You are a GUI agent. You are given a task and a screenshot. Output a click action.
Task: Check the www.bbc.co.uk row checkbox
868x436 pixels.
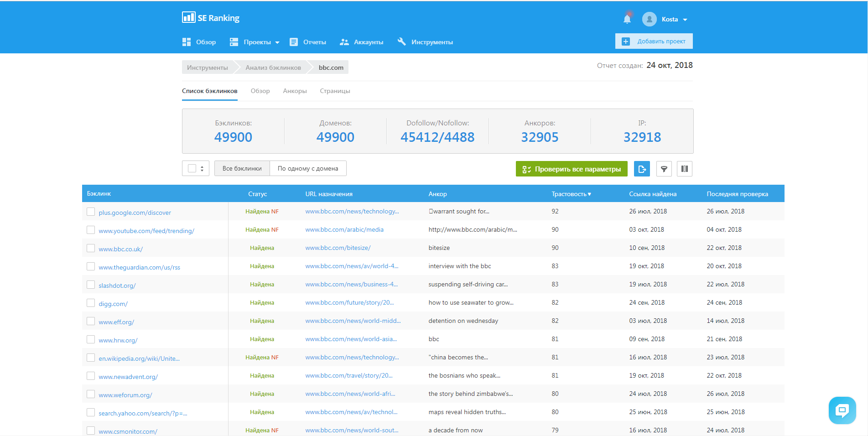click(91, 248)
